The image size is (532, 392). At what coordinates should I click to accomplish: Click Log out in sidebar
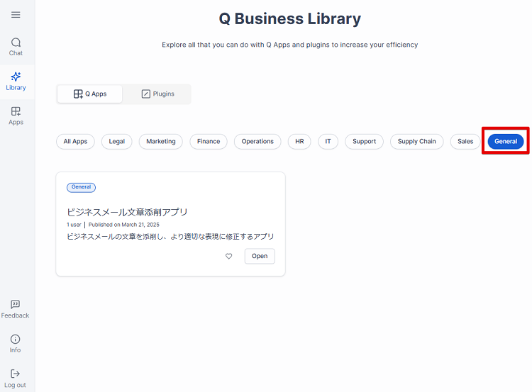click(16, 379)
